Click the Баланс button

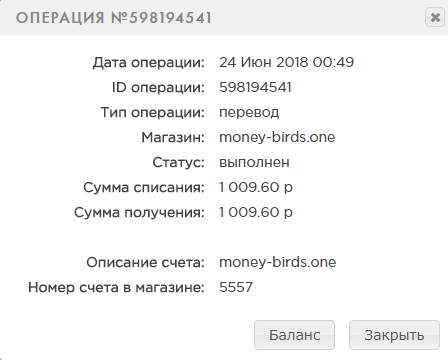pyautogui.click(x=294, y=335)
